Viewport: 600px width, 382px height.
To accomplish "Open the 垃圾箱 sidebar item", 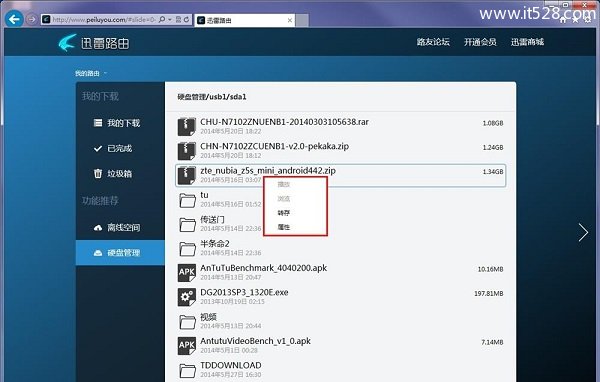I will 119,174.
